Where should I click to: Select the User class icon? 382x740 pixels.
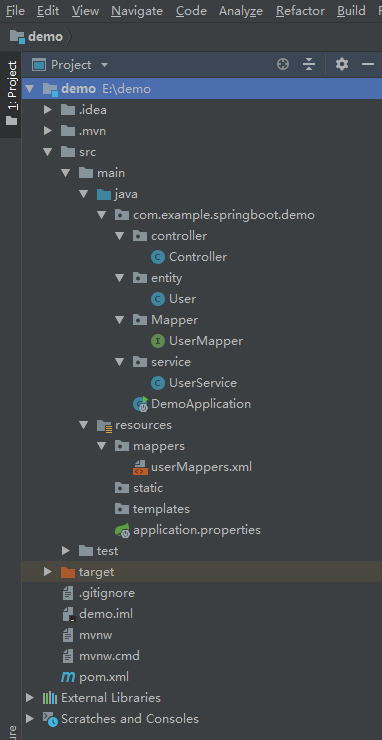(x=158, y=299)
